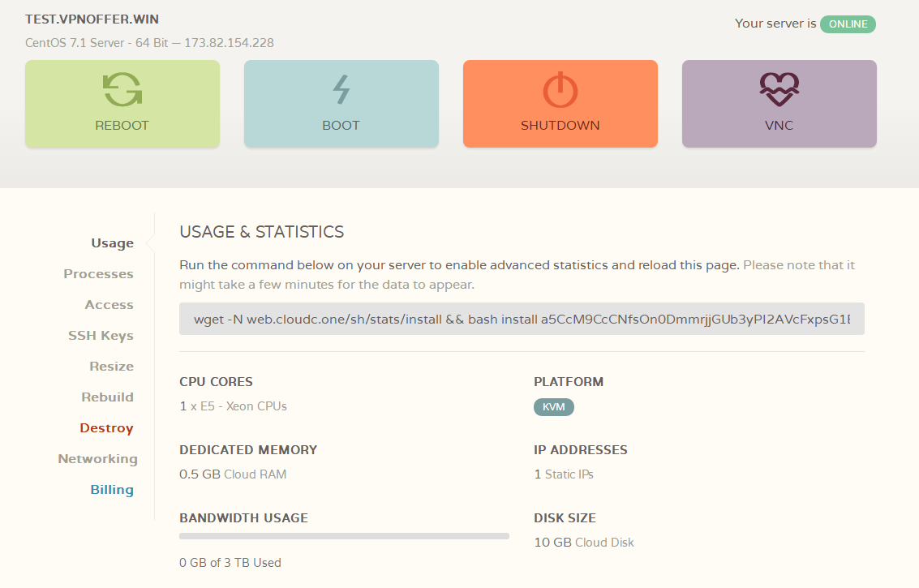Screen dimensions: 919x588
Task: Open the Billing link
Action: pyautogui.click(x=112, y=490)
